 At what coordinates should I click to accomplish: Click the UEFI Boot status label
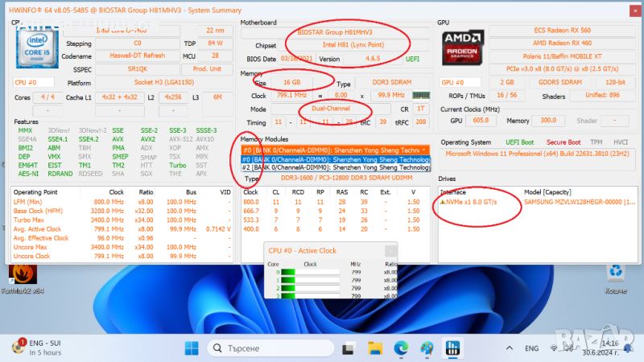coord(519,142)
